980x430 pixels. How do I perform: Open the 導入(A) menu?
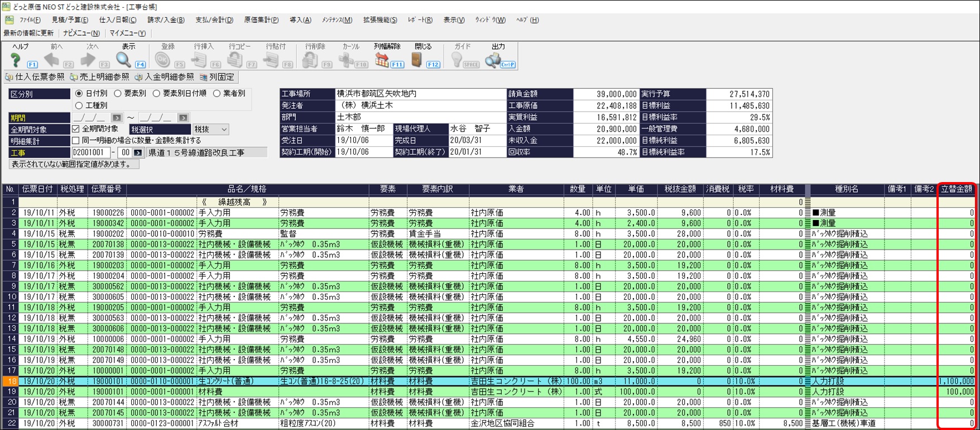tap(300, 20)
